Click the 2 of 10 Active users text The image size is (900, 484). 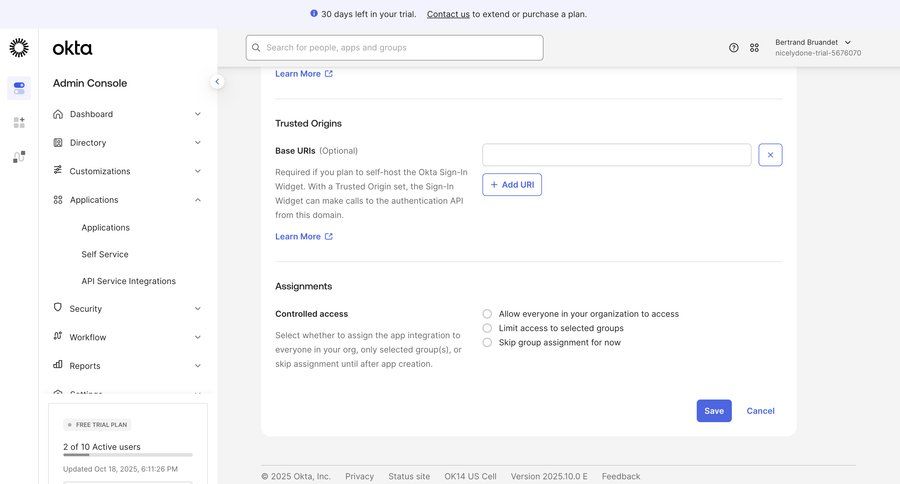click(x=102, y=446)
